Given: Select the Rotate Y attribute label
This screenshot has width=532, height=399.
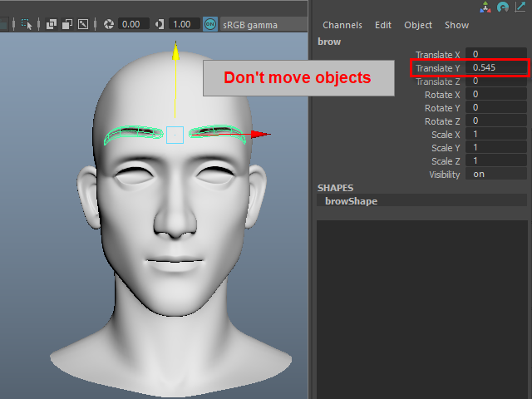Looking at the screenshot, I should pyautogui.click(x=442, y=108).
